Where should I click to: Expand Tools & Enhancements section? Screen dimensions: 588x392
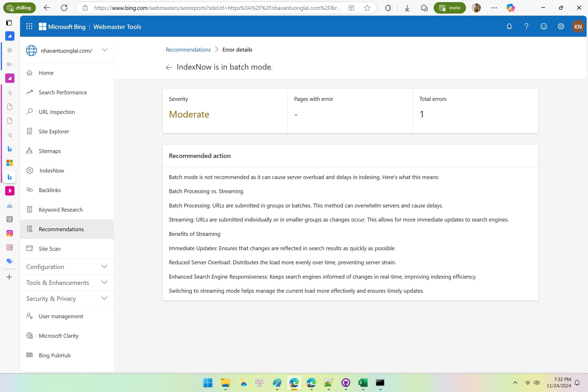coord(67,283)
